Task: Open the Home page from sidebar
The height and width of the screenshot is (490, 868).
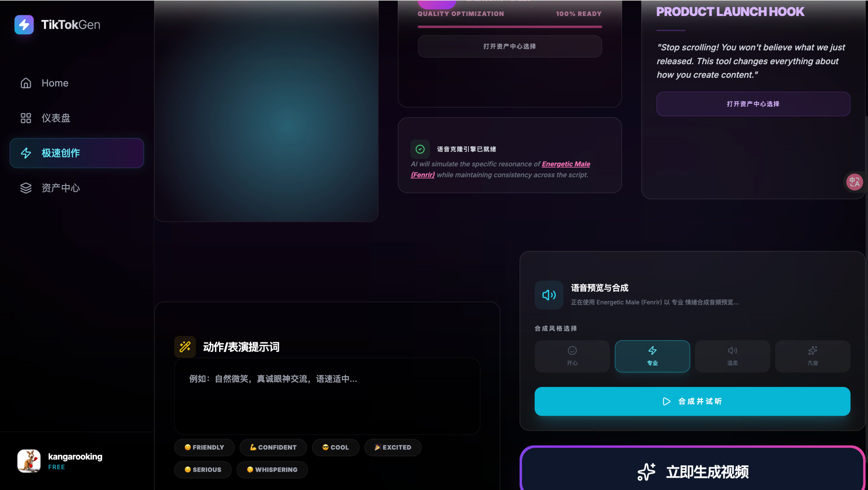Action: pos(55,83)
